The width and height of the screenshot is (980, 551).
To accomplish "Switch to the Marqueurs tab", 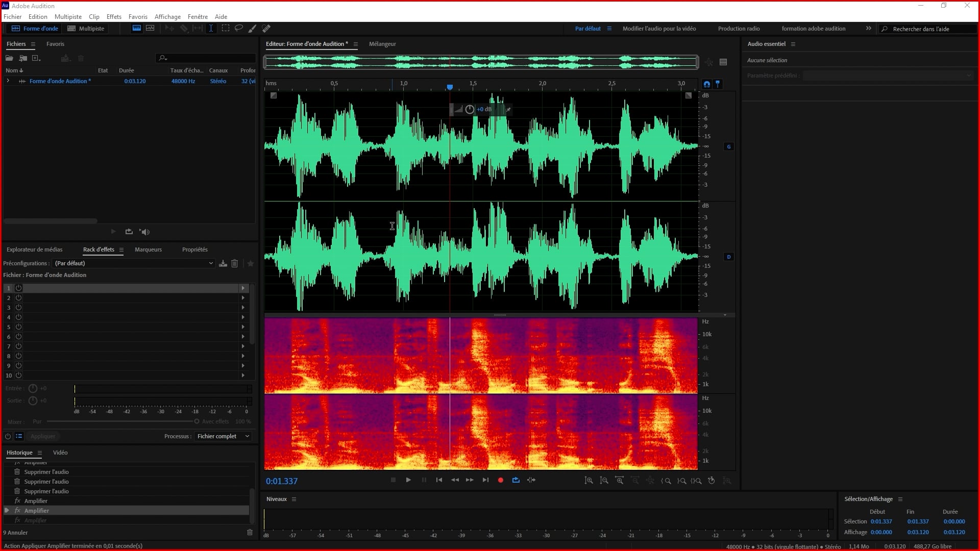I will pos(148,249).
